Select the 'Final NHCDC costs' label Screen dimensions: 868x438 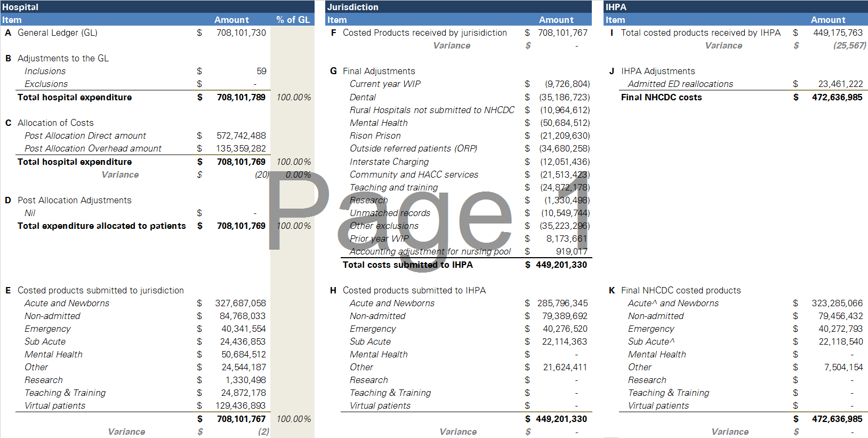coord(661,97)
